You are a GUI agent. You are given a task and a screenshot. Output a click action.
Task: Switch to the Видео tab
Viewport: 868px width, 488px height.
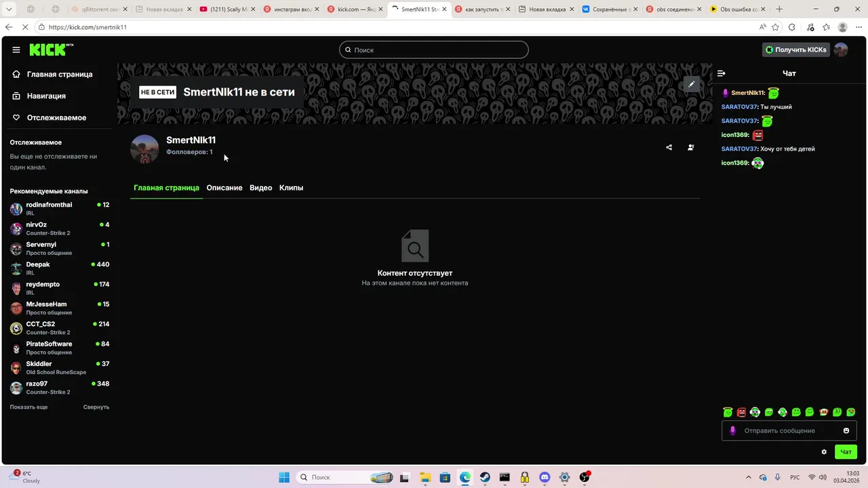click(x=261, y=188)
